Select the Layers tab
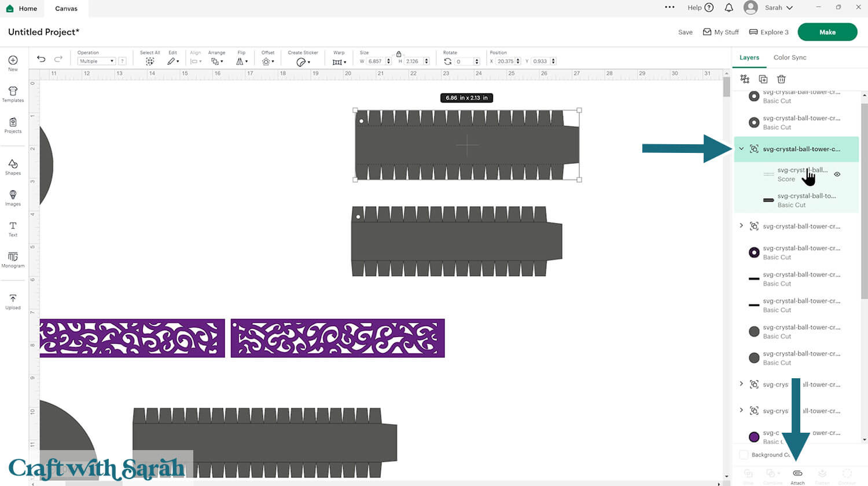Image resolution: width=868 pixels, height=486 pixels. click(x=749, y=57)
